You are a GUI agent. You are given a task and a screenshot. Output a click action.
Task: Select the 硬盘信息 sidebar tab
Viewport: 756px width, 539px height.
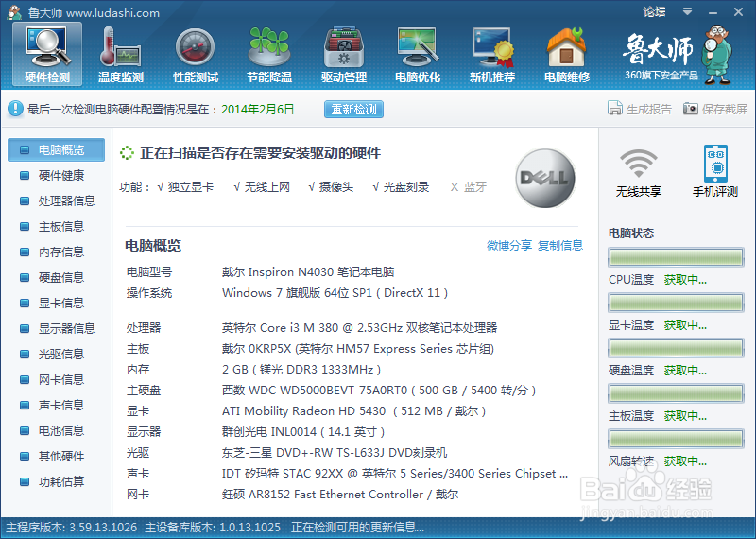coord(57,277)
